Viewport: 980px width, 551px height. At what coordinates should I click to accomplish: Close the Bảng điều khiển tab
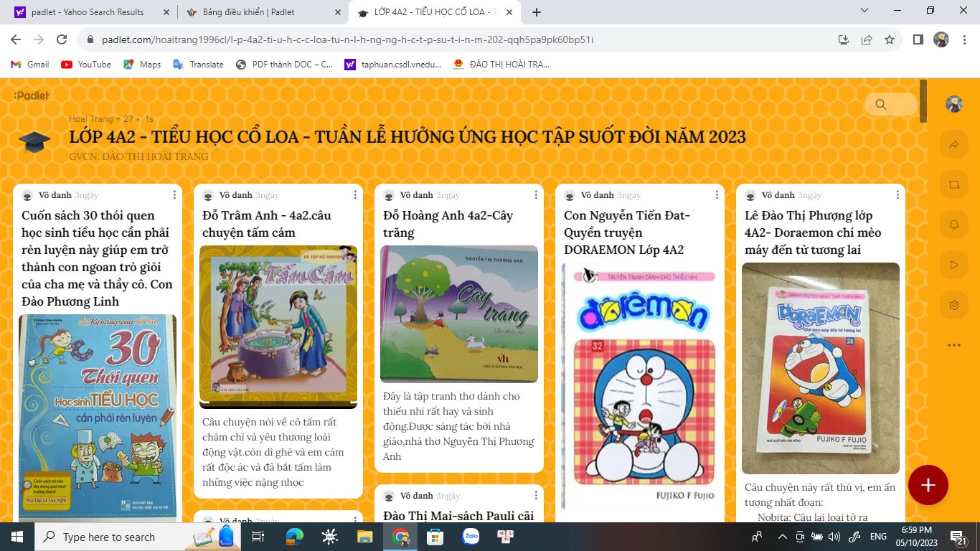pos(339,12)
